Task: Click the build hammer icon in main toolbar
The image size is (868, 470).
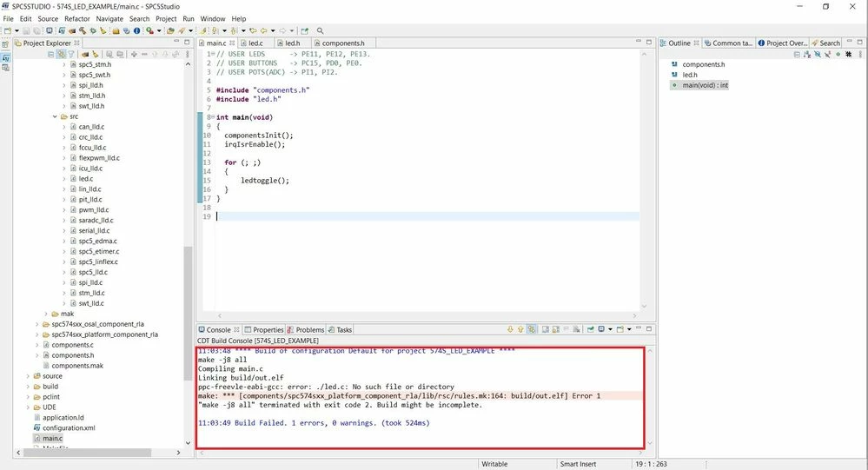Action: tap(83, 30)
